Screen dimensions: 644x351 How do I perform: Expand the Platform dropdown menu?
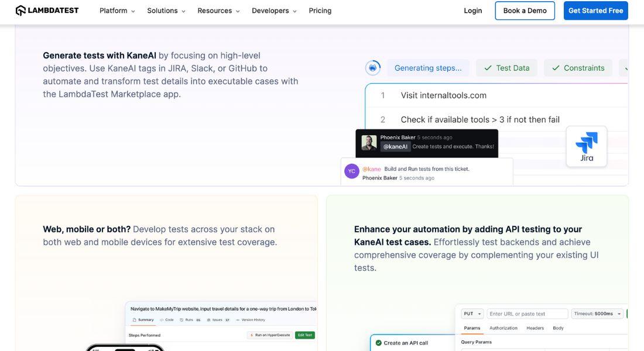(x=117, y=11)
